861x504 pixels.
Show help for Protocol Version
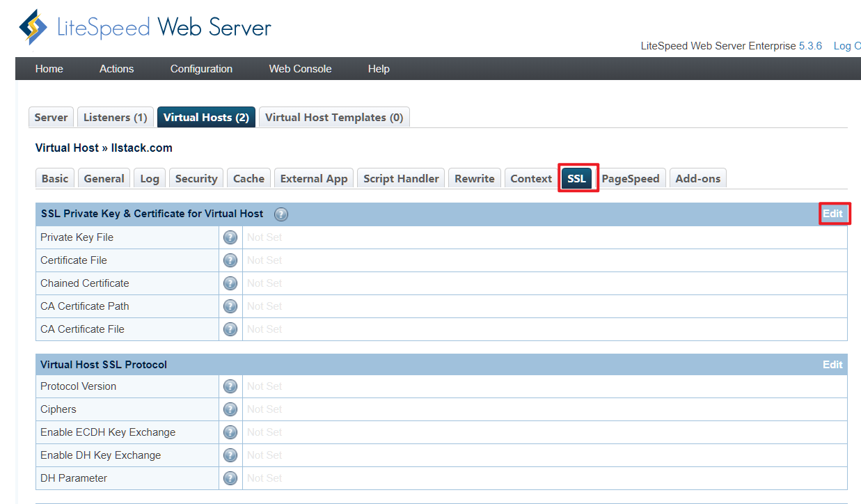point(230,386)
